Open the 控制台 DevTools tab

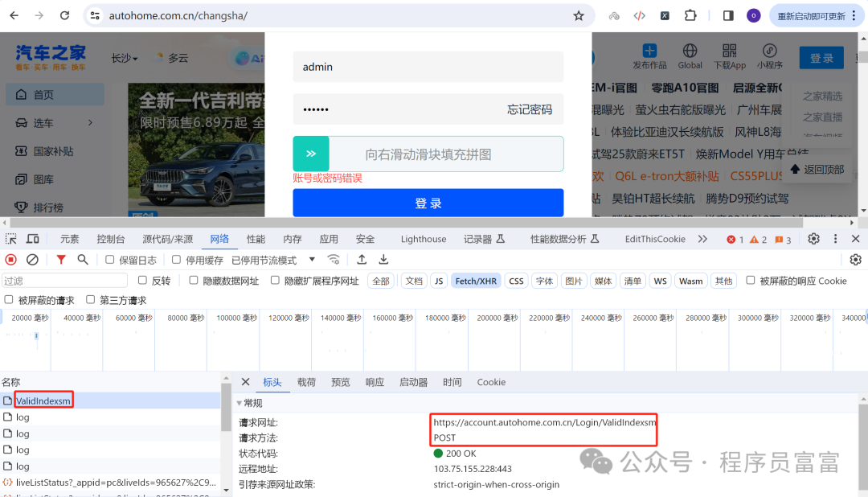[x=111, y=239]
